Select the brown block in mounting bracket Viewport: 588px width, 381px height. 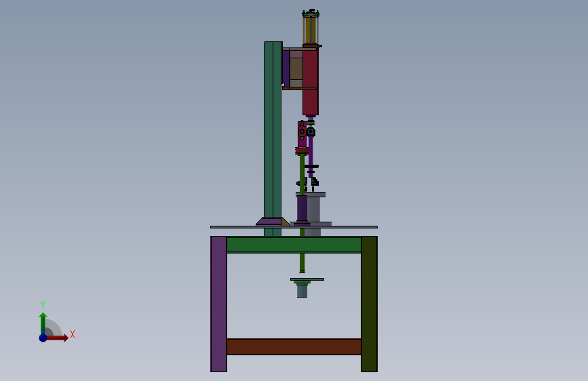coord(296,68)
